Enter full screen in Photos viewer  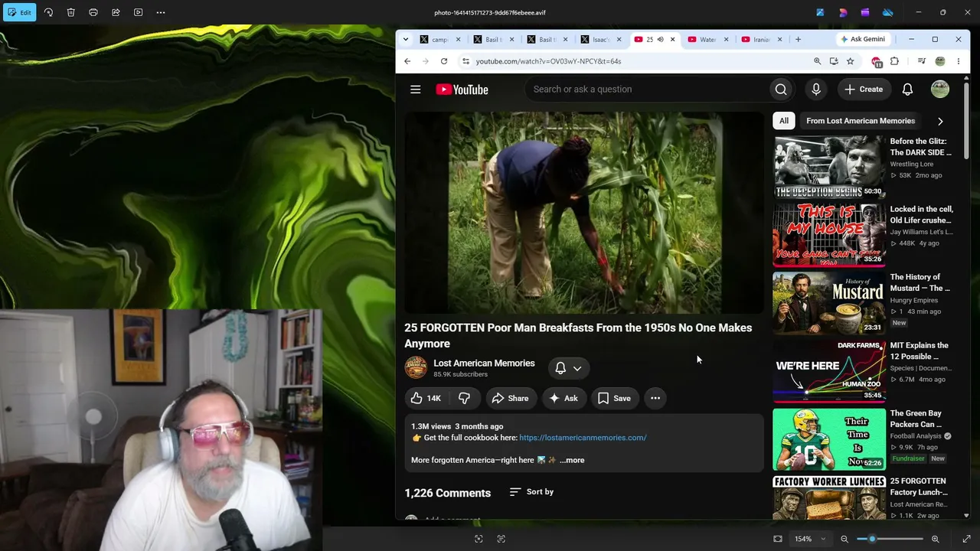tap(966, 539)
